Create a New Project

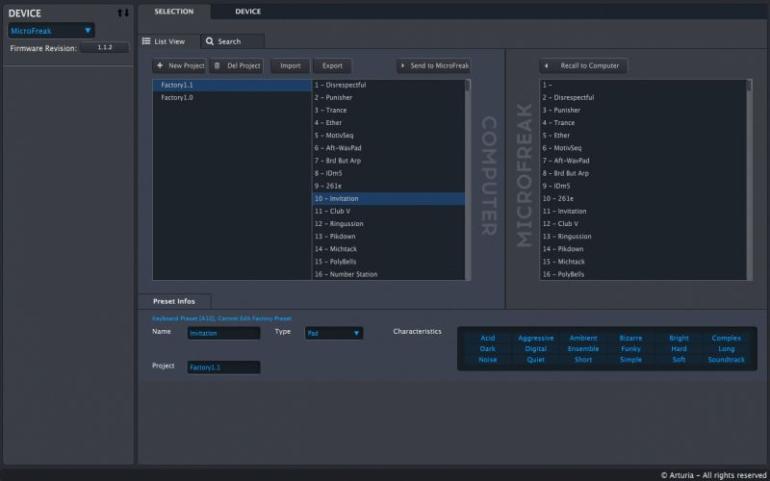179,66
